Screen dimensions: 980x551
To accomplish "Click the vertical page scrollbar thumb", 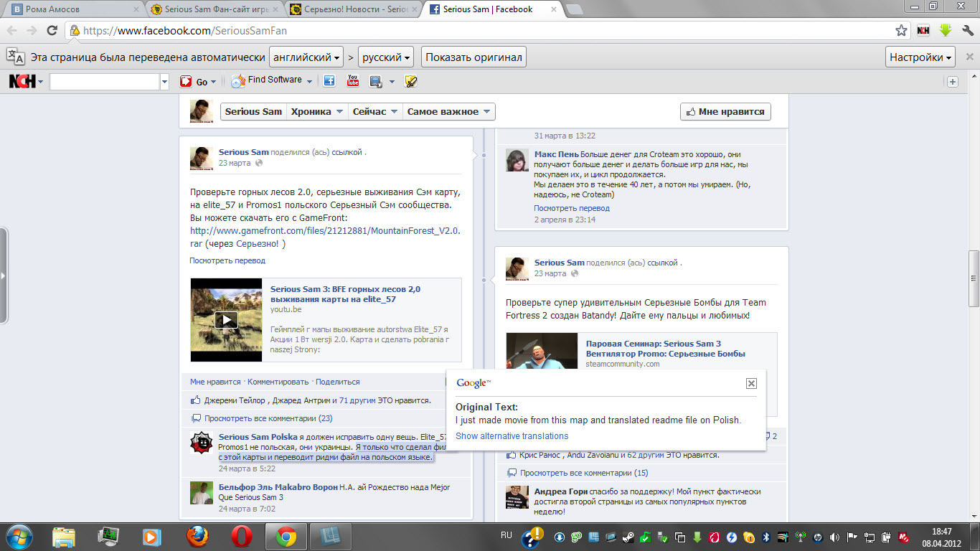I will (974, 278).
